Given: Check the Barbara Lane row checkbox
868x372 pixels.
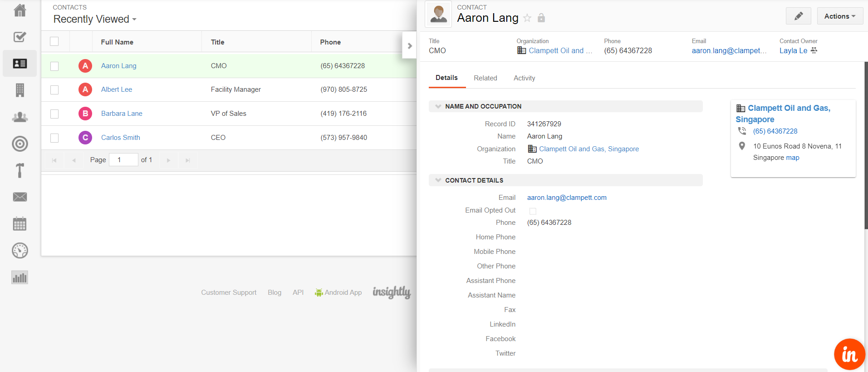Looking at the screenshot, I should click(x=54, y=114).
